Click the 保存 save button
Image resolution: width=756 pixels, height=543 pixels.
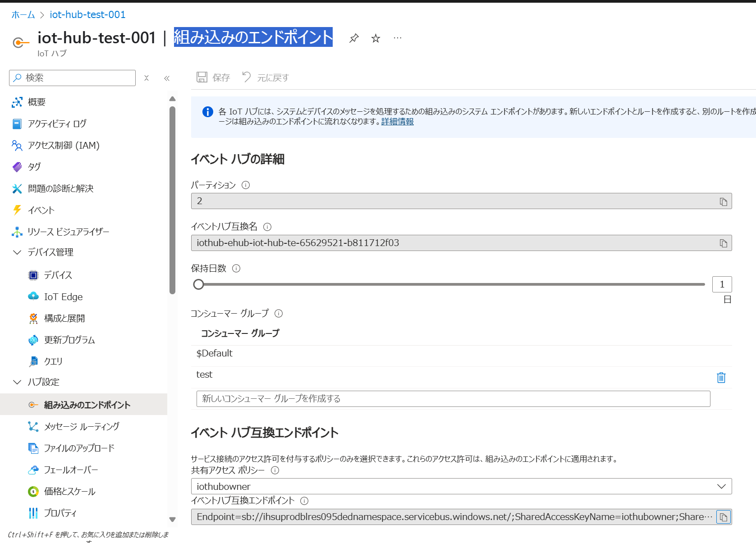213,78
